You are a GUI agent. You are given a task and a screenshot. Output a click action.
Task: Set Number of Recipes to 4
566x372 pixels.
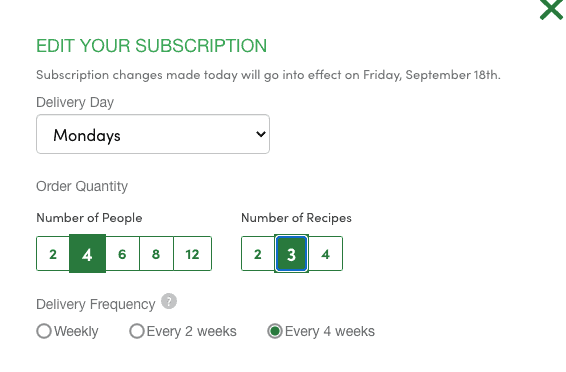pyautogui.click(x=326, y=254)
